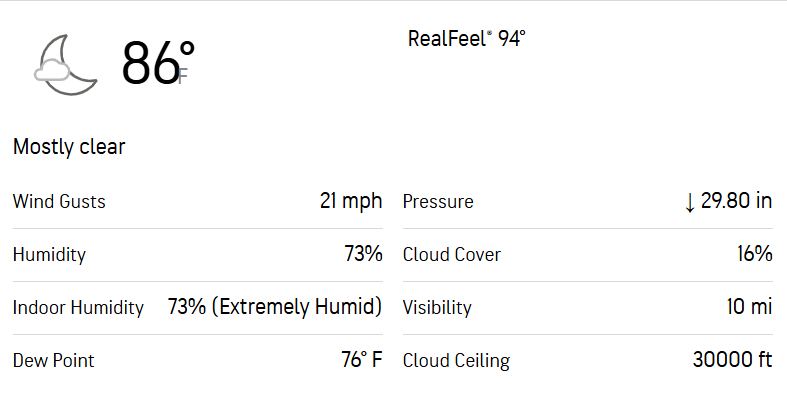The image size is (787, 401).
Task: Select the RealFeel 94° text
Action: coord(467,39)
